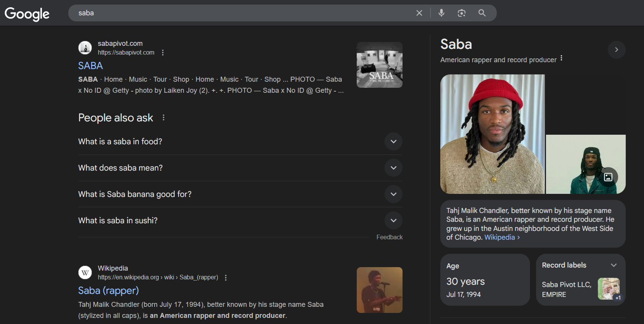The width and height of the screenshot is (644, 324).
Task: Click the Wikipedia favicon in results
Action: (x=85, y=272)
